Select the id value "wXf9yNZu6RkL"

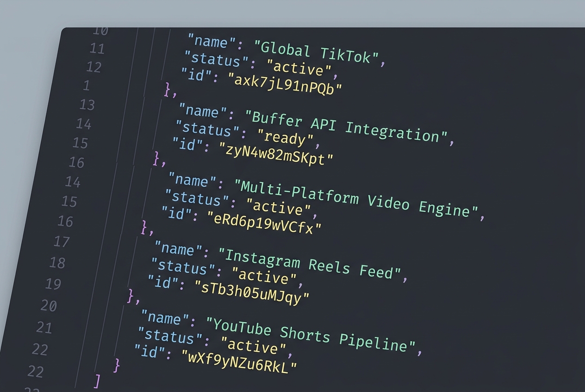[239, 361]
